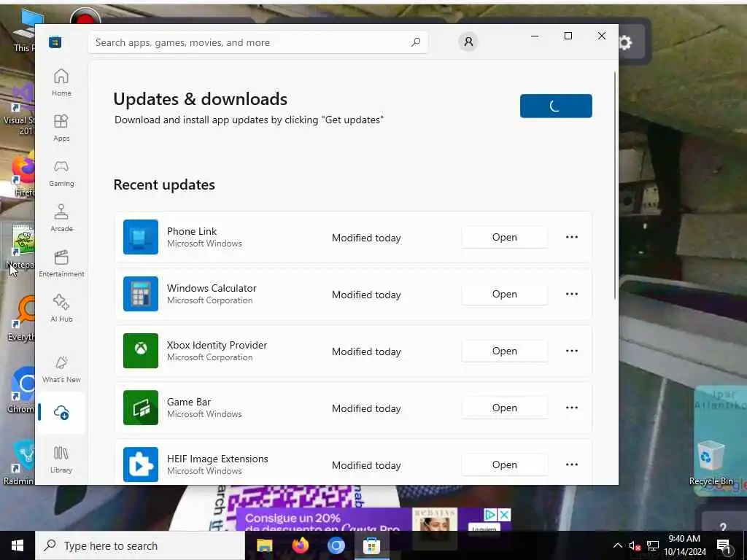The image size is (747, 560).
Task: Click the Game Bar title text
Action: (x=189, y=402)
